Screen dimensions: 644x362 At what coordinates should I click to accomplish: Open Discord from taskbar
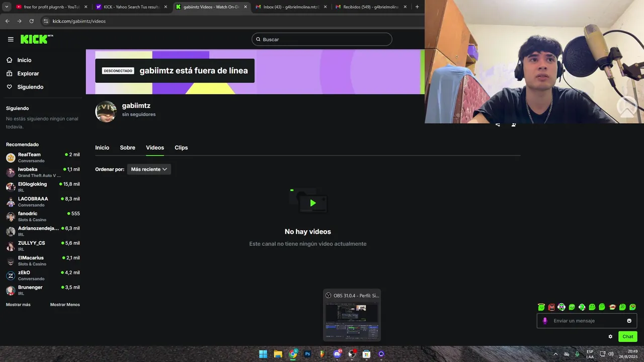point(337,354)
